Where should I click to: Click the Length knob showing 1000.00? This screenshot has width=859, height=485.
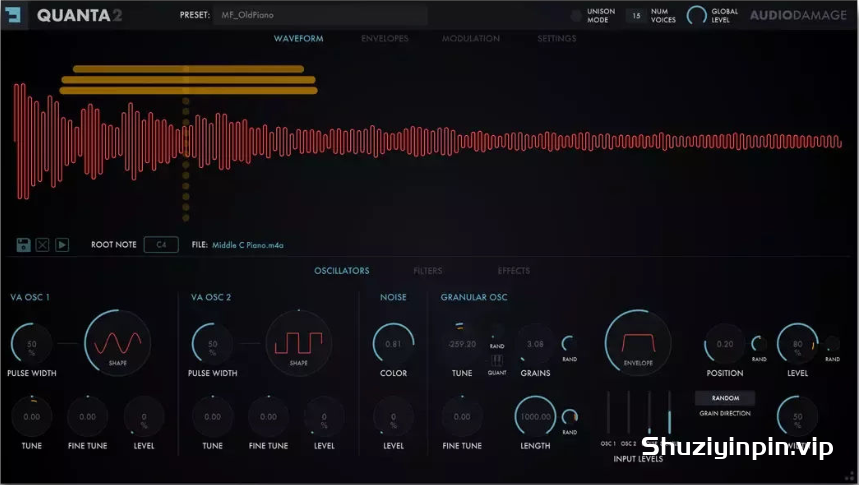point(535,416)
